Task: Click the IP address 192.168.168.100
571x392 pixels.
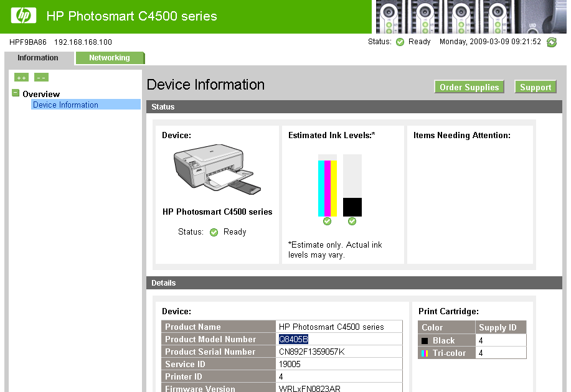Action: coord(83,42)
